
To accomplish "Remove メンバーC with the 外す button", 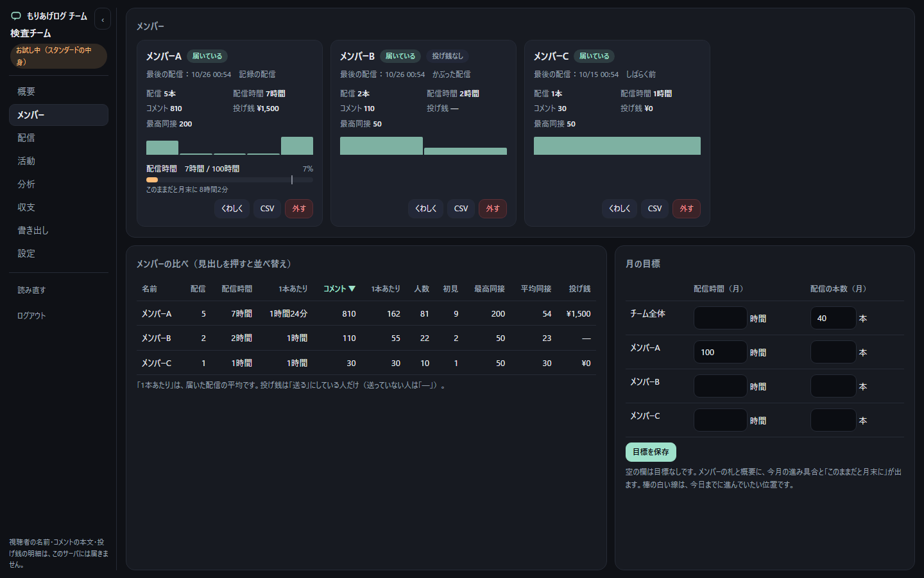I will (x=687, y=209).
